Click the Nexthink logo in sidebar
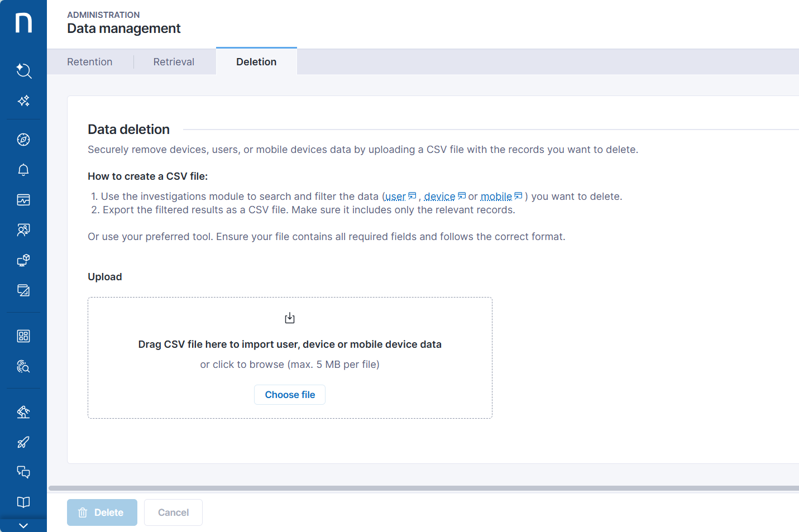Viewport: 799px width, 532px height. pos(23,23)
